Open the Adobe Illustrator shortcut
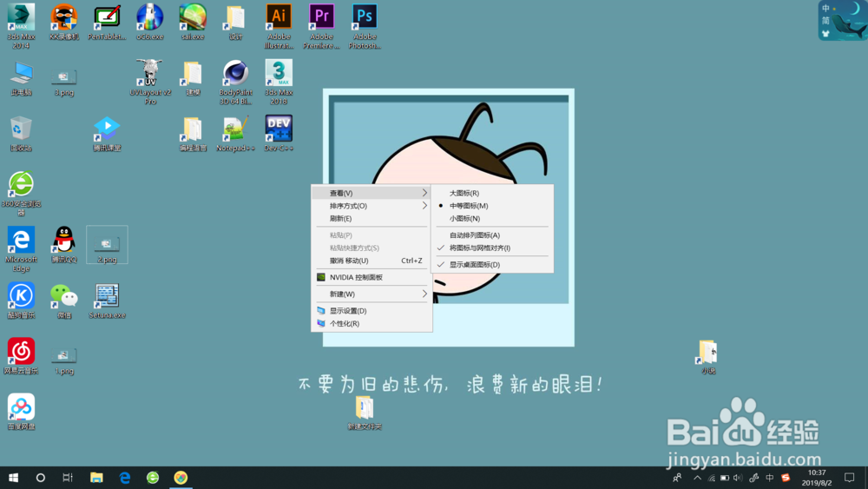868x489 pixels. pyautogui.click(x=279, y=25)
